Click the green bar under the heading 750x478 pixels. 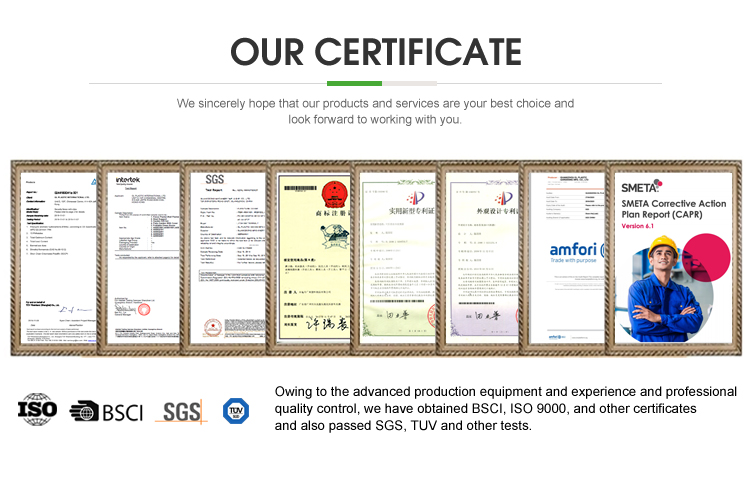354,83
